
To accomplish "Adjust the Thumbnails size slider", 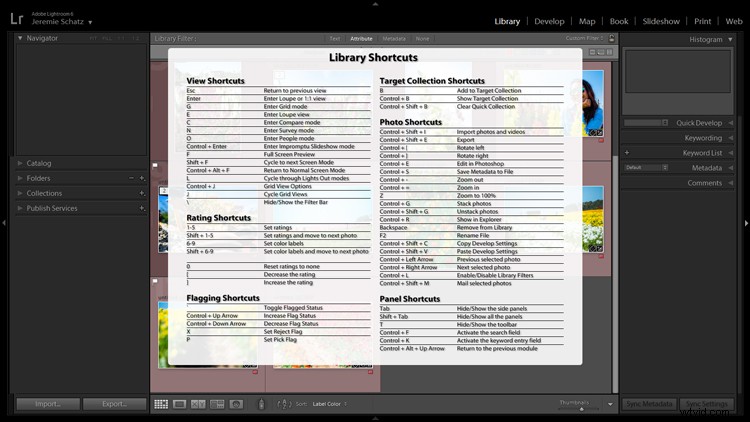I will tap(582, 409).
